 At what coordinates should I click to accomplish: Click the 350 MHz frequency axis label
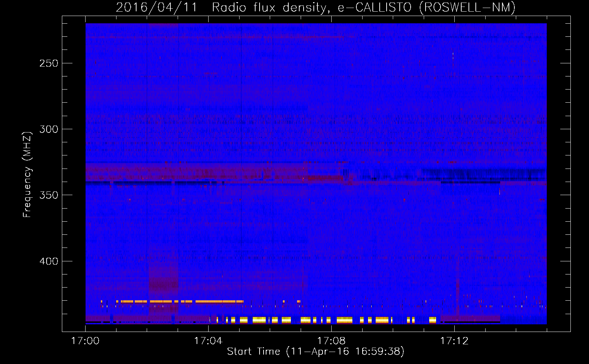pos(49,195)
